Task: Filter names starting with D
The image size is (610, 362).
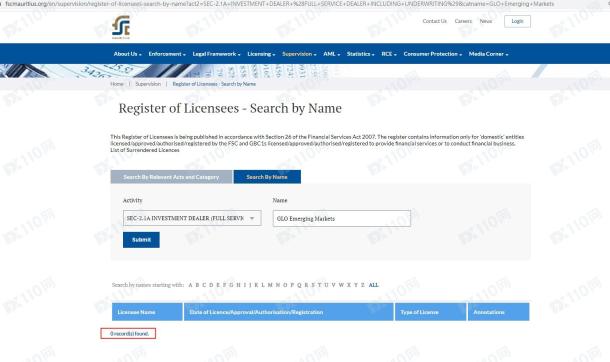Action: coord(211,285)
